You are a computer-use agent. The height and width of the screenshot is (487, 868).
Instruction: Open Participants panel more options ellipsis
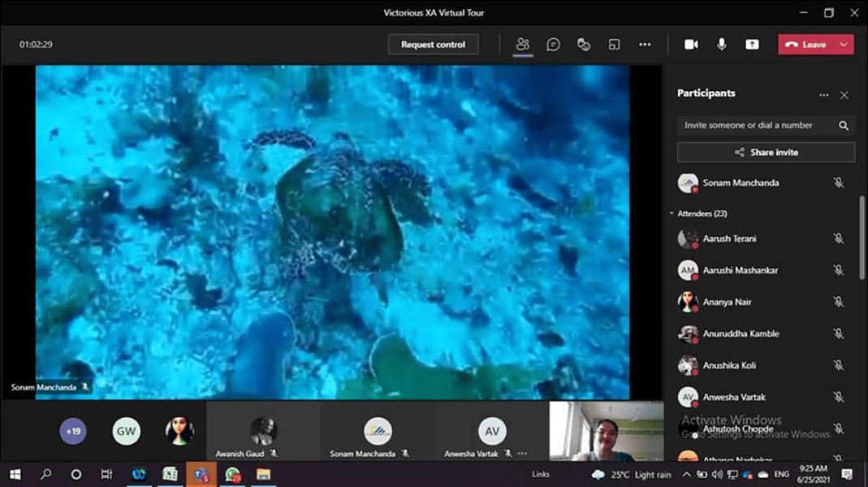823,95
